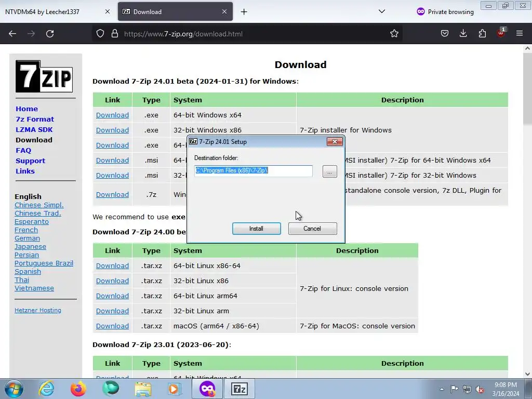Screen dimensions: 532x399
Task: Download the .7z archive package
Action: click(x=112, y=195)
